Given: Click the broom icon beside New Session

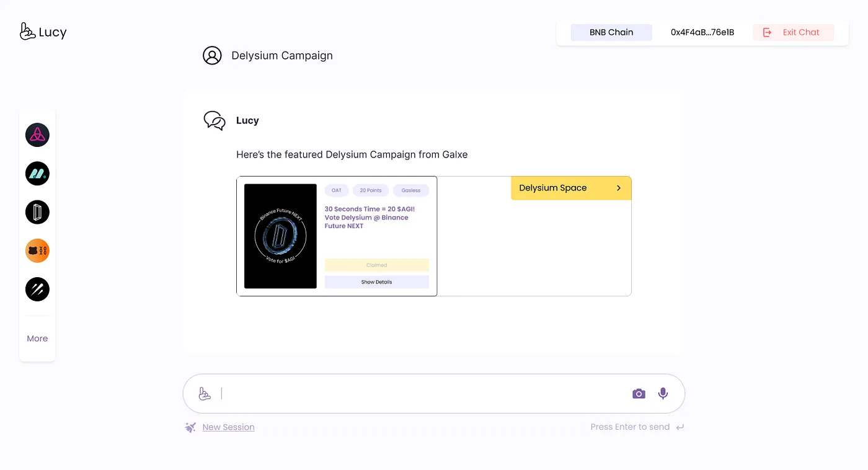Looking at the screenshot, I should [190, 427].
